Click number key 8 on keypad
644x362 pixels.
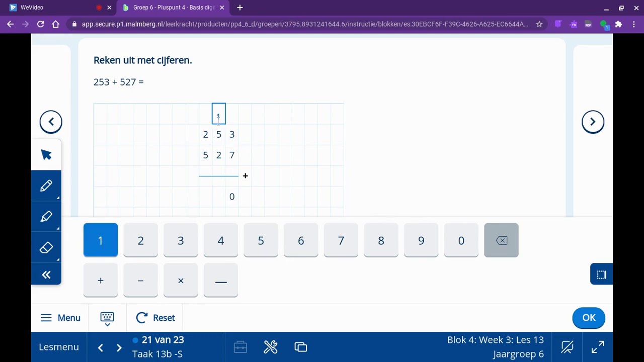[x=381, y=240]
